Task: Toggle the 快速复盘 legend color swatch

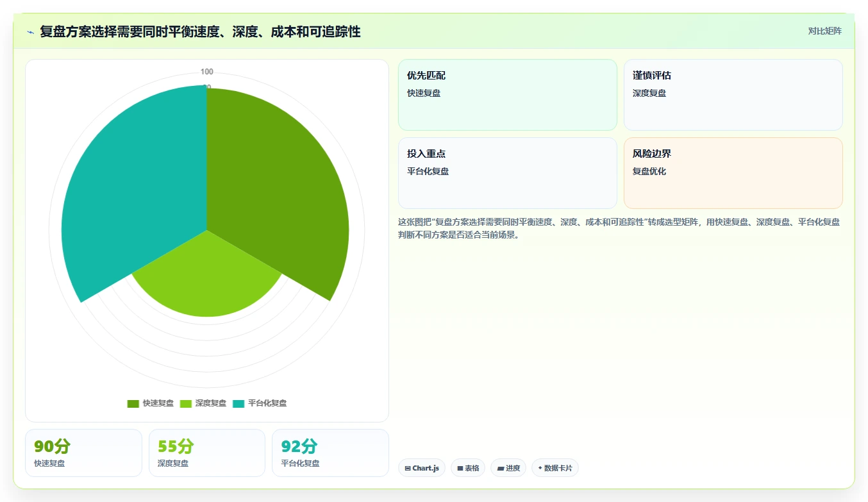Action: [133, 403]
